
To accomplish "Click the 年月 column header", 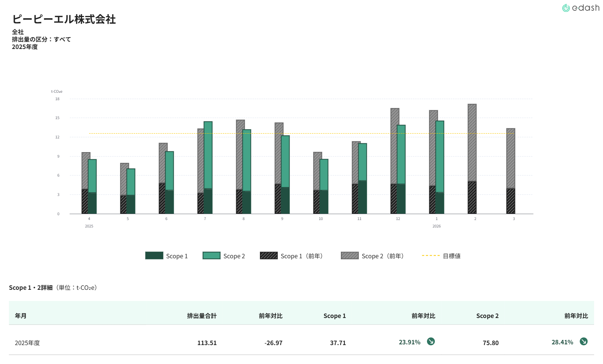I will point(21,316).
